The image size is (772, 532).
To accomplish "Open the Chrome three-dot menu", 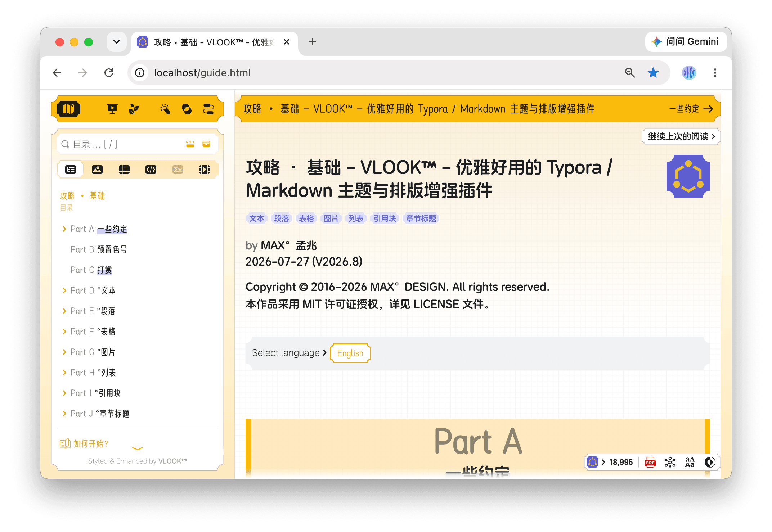I will 715,73.
